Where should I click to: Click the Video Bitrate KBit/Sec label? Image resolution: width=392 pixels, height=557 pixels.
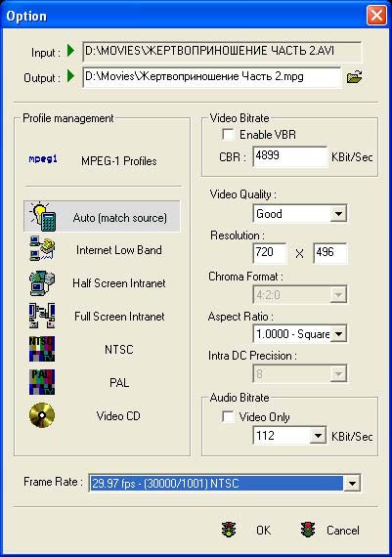point(352,157)
